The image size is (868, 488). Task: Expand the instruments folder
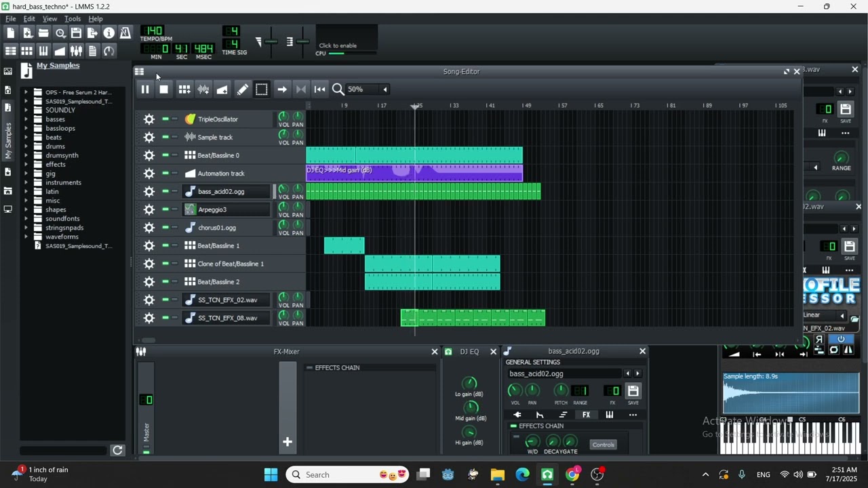pyautogui.click(x=26, y=182)
